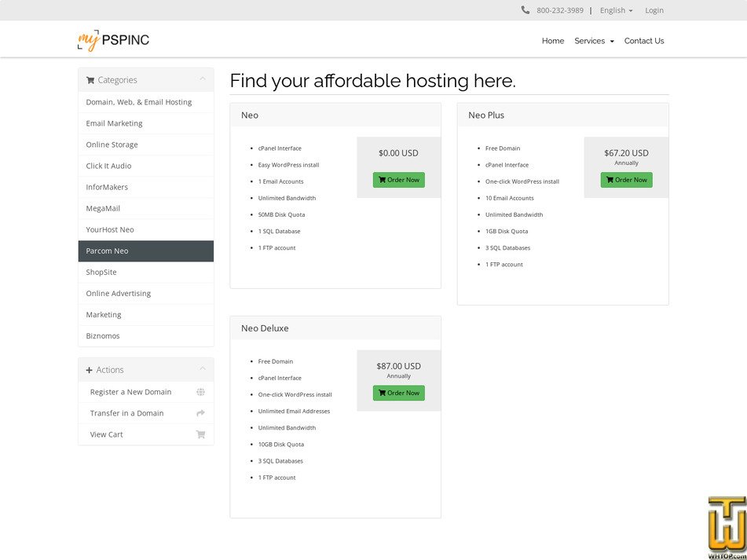Collapse the Categories panel chevron
This screenshot has height=560, width=747.
[203, 79]
